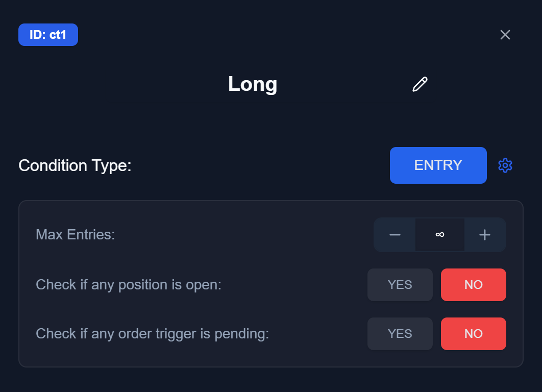Click the ID: ct1 badge

pyautogui.click(x=48, y=35)
